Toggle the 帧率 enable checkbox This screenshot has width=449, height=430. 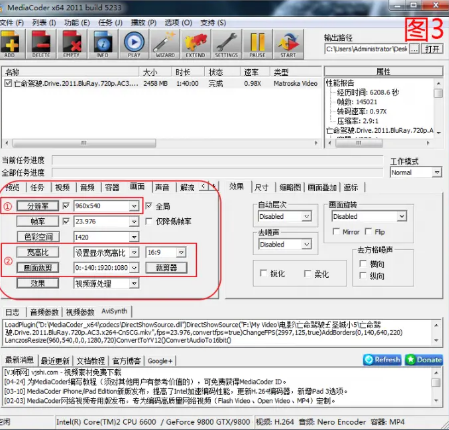point(66,221)
